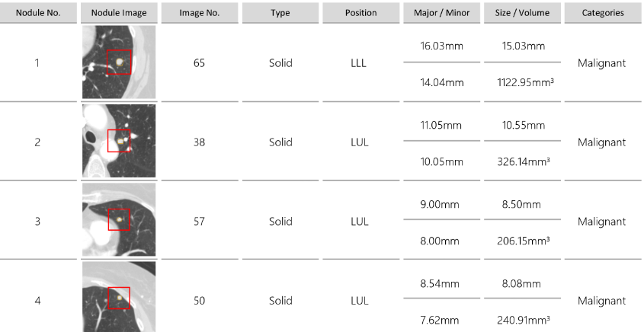Sort by Categories column header
The width and height of the screenshot is (644, 332).
(x=602, y=13)
